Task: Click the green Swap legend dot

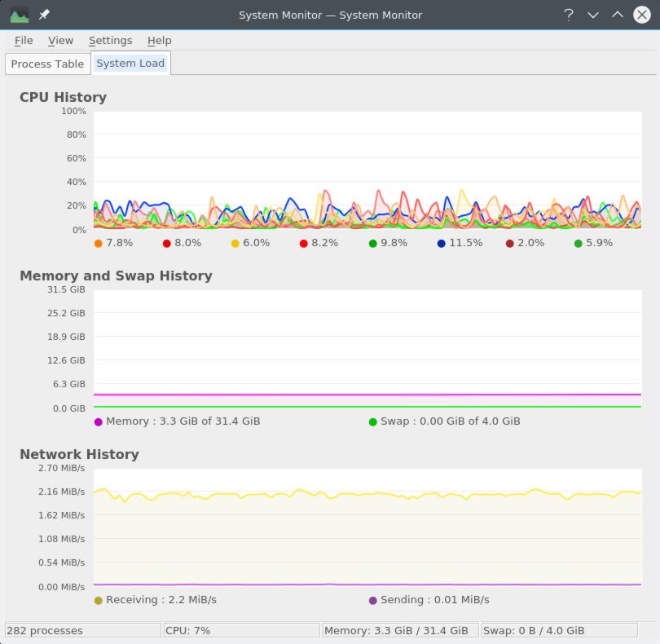Action: 372,422
